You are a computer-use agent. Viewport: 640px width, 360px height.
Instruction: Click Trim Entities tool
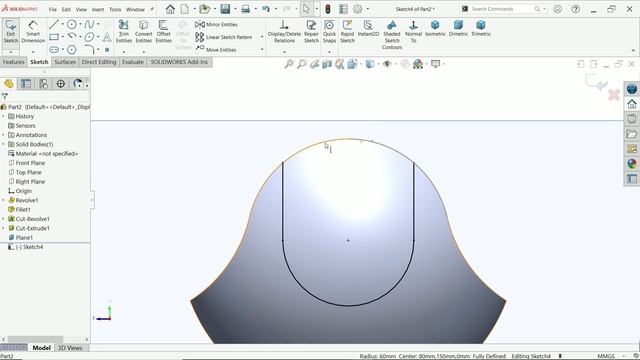[124, 31]
